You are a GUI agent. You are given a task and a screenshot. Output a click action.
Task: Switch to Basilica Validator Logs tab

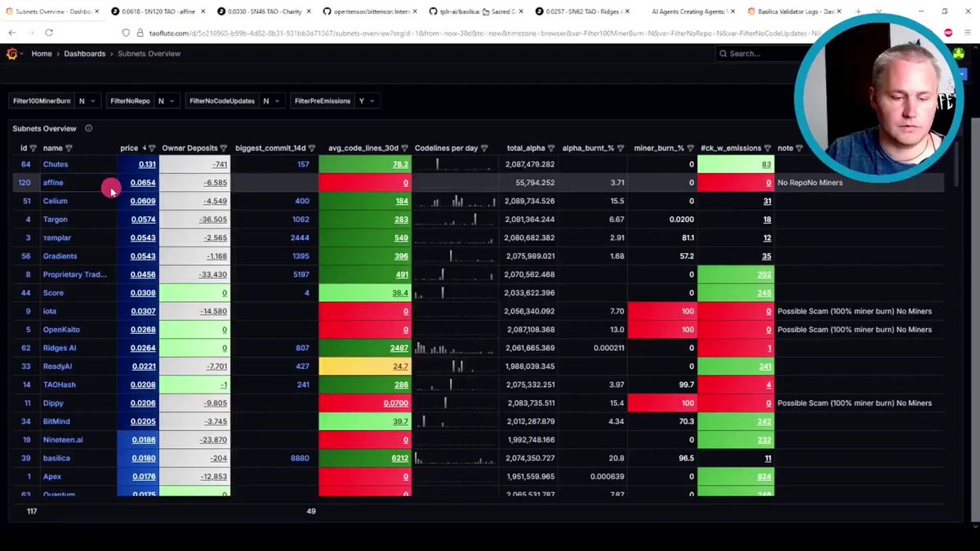795,12
